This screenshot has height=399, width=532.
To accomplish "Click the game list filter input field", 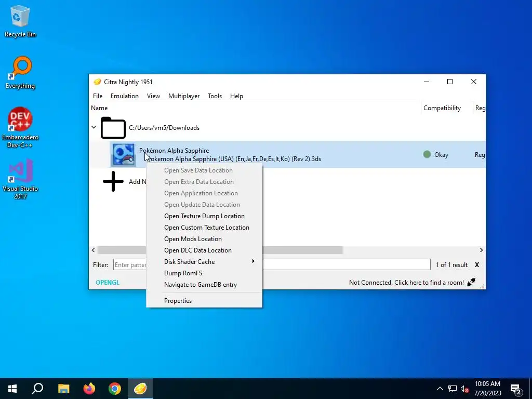I will coord(272,264).
